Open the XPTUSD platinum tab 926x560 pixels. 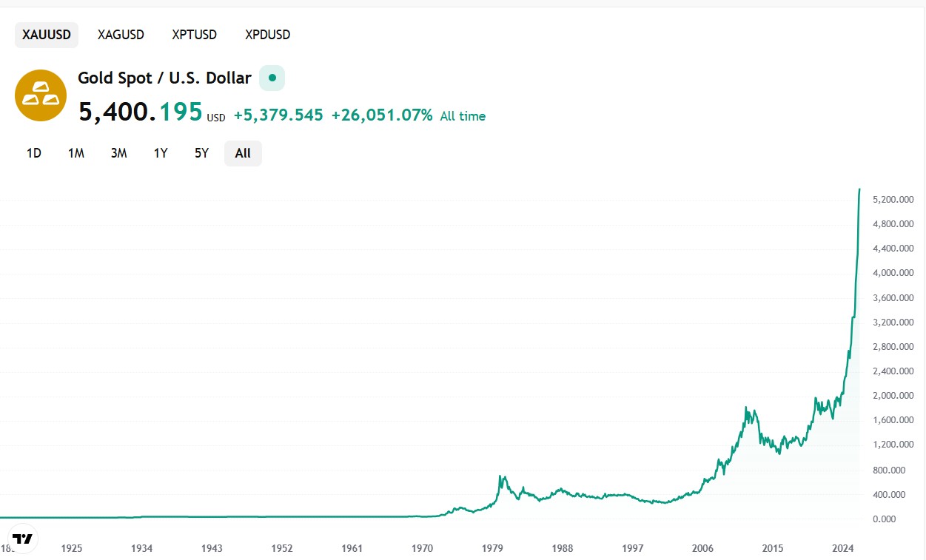tap(194, 35)
